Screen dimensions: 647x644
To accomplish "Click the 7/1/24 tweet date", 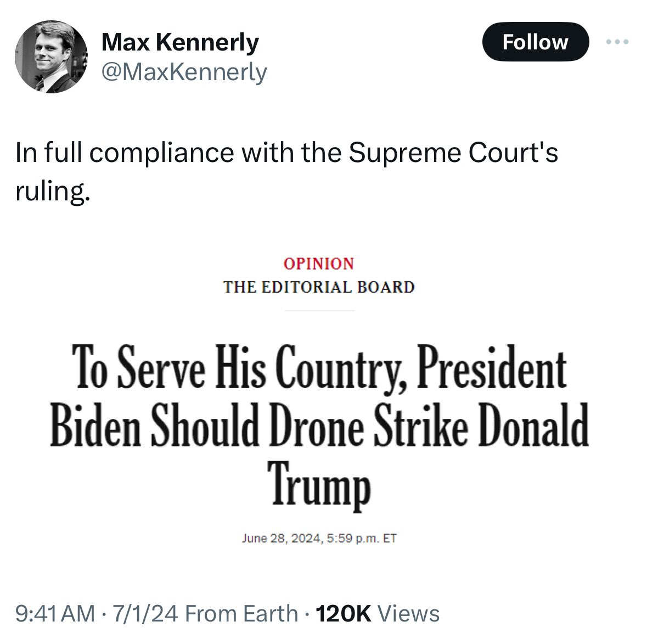I will [145, 613].
